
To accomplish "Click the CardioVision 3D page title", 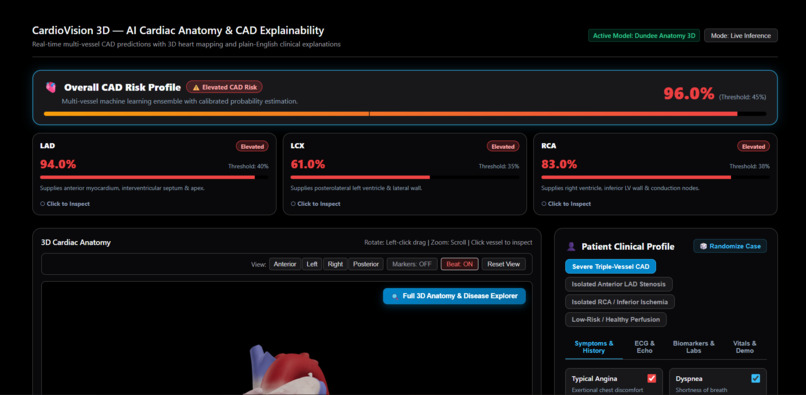I will [x=178, y=31].
